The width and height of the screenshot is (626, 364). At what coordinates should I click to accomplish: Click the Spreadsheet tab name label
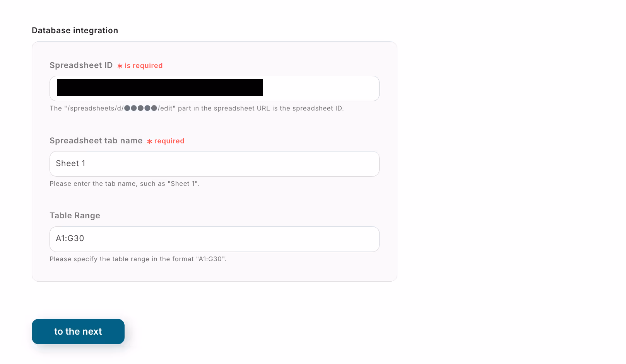tap(96, 141)
